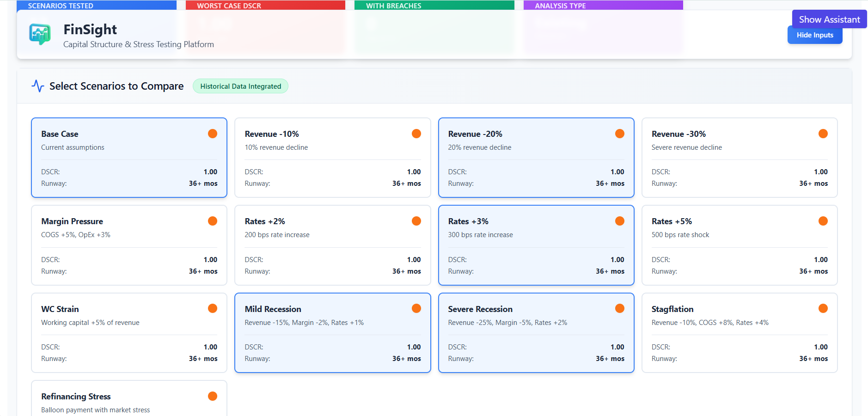Click the orange dot on Refinancing Stress
This screenshot has height=416, width=868.
(x=213, y=396)
